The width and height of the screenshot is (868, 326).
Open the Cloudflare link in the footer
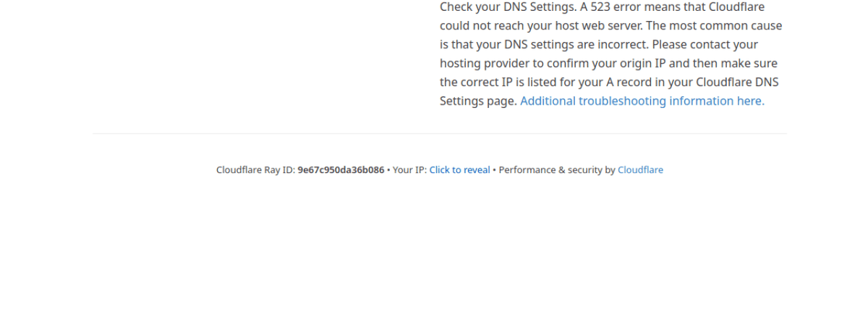point(640,170)
